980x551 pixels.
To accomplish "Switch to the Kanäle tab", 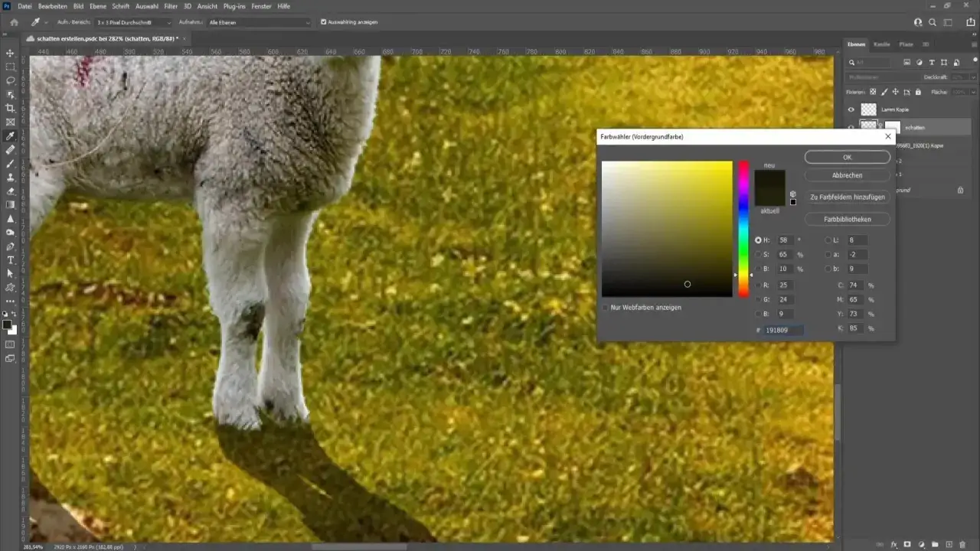I will pos(881,44).
